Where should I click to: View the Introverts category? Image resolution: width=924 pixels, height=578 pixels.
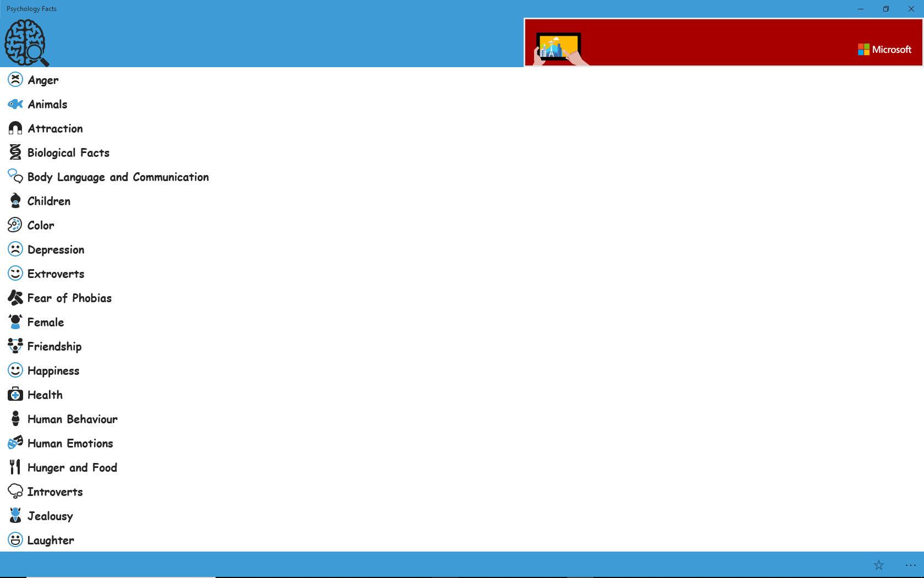56,491
